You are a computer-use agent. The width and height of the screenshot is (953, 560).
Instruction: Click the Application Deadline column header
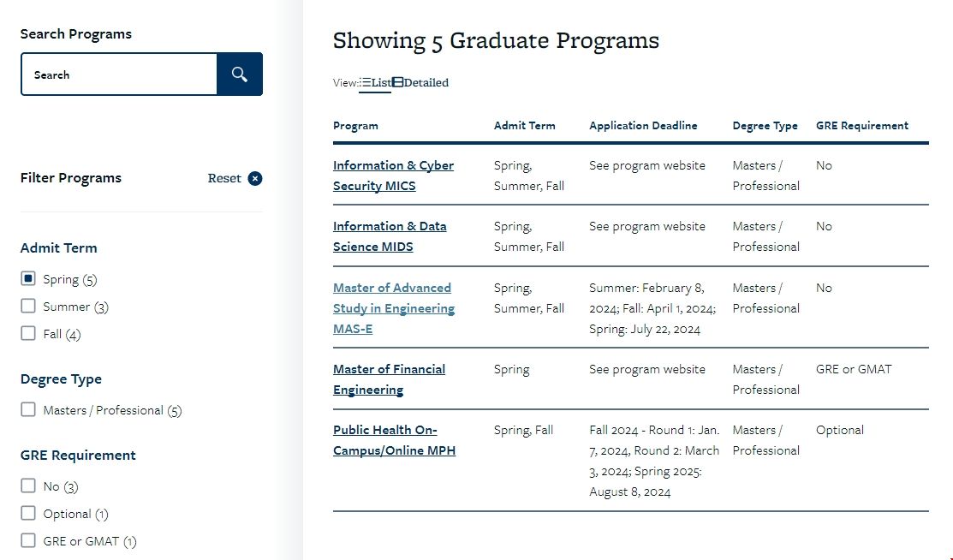pos(643,125)
